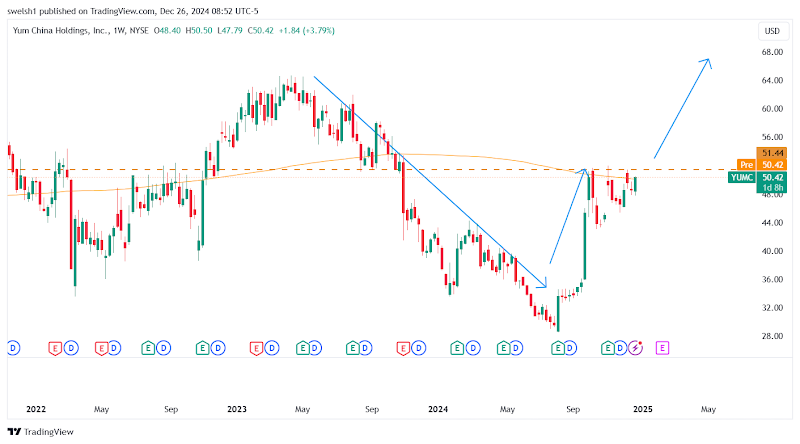Click the 56.00 price axis label

pos(772,137)
